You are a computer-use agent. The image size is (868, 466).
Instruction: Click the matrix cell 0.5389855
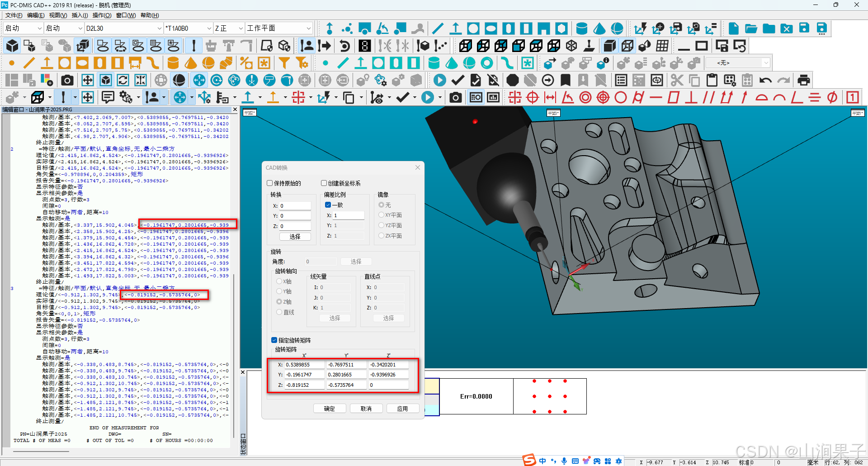pos(304,365)
